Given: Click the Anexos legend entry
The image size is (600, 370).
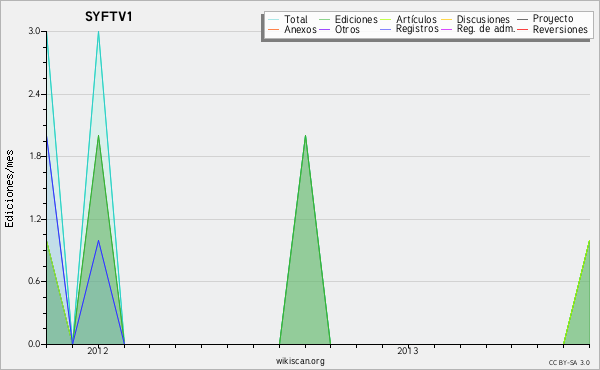Looking at the screenshot, I should [292, 29].
